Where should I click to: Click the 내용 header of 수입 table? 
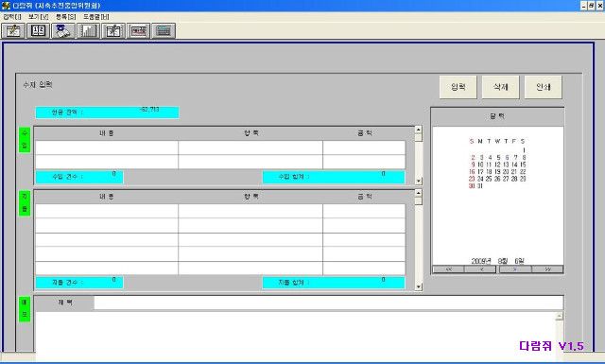(x=107, y=133)
